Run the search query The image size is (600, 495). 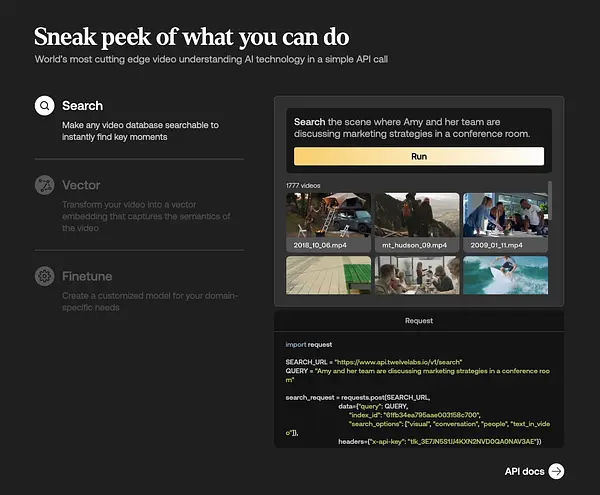click(x=419, y=156)
